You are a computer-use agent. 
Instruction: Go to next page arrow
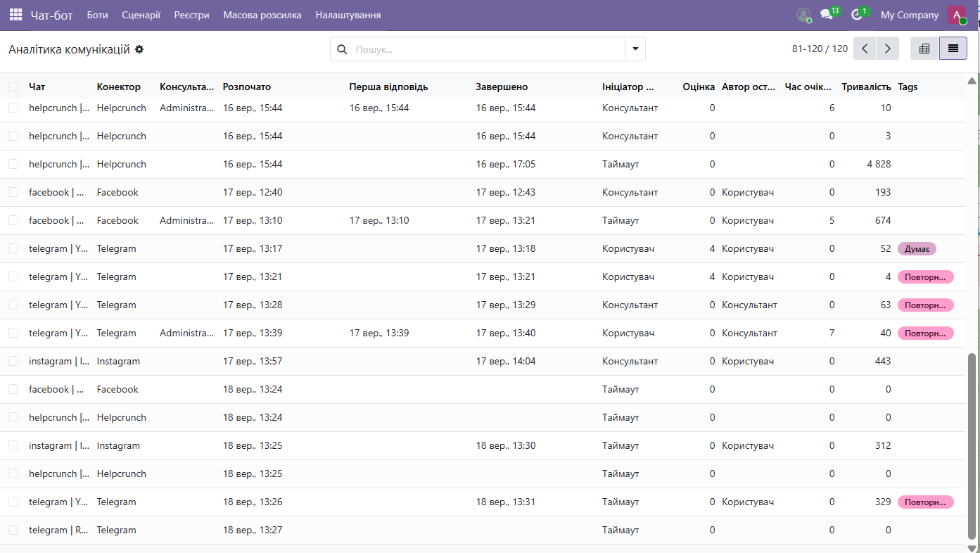pos(888,49)
